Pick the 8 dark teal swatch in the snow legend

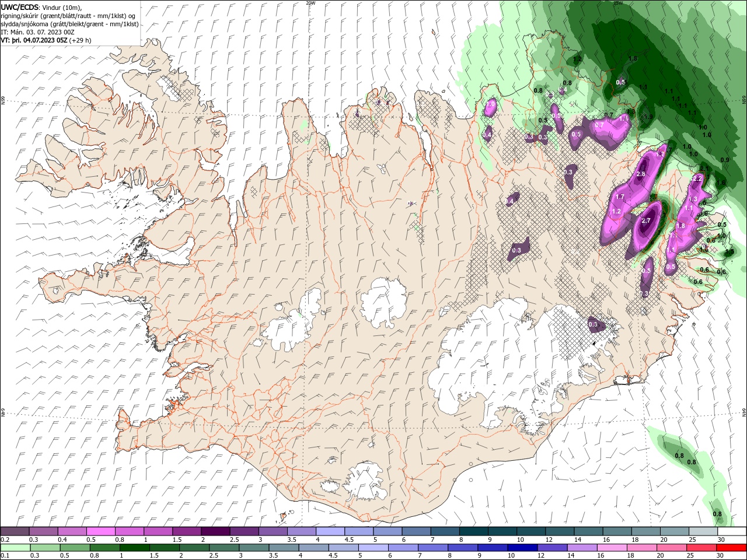[x=473, y=531]
